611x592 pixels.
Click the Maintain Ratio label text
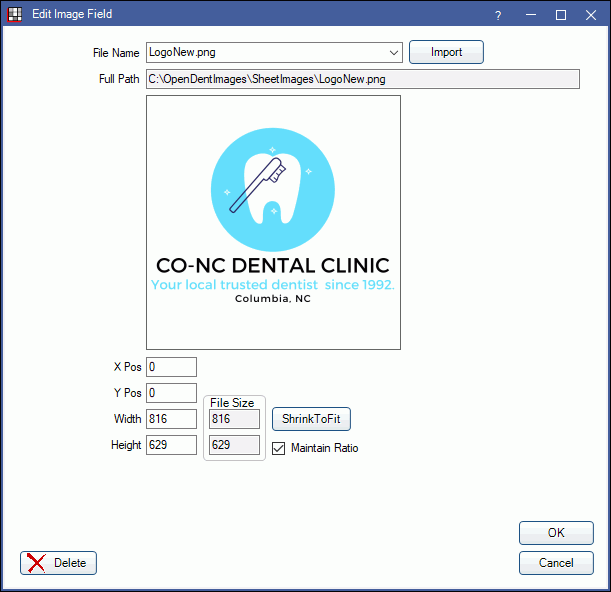pos(325,448)
